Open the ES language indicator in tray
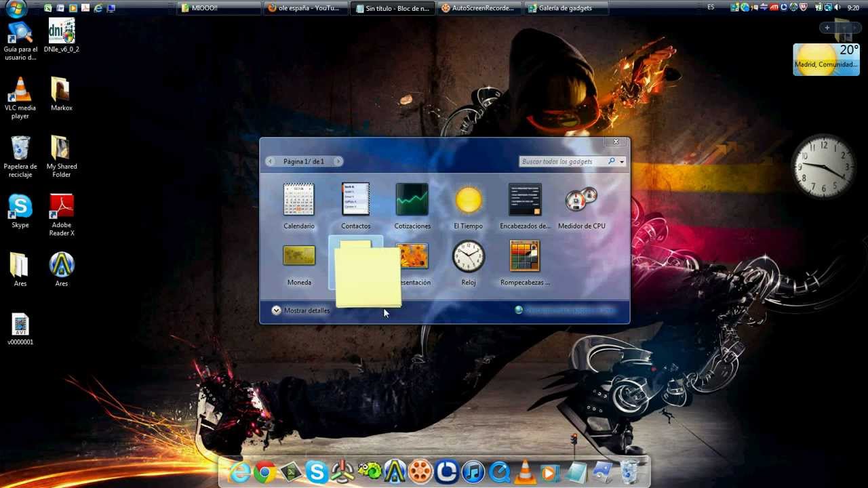This screenshot has height=488, width=868. [711, 7]
